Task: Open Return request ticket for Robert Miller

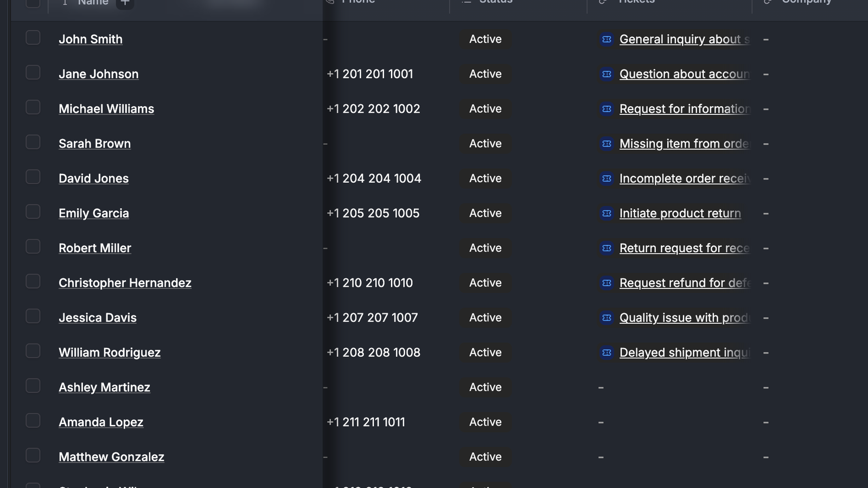Action: pyautogui.click(x=685, y=248)
